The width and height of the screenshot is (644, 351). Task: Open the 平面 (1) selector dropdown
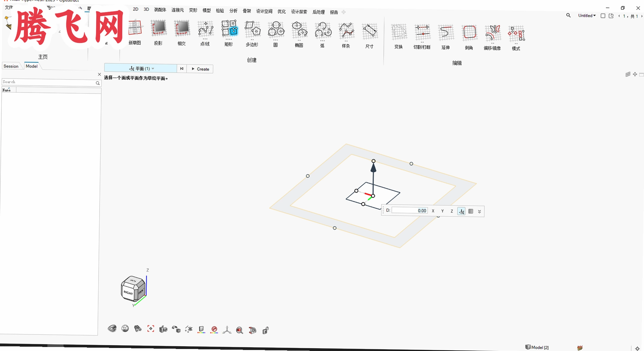click(x=141, y=69)
